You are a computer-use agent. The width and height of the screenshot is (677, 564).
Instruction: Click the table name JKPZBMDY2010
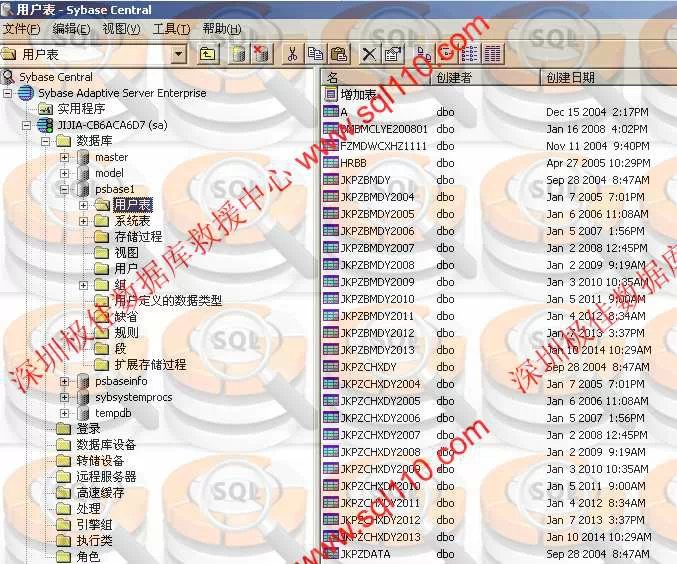click(x=377, y=299)
